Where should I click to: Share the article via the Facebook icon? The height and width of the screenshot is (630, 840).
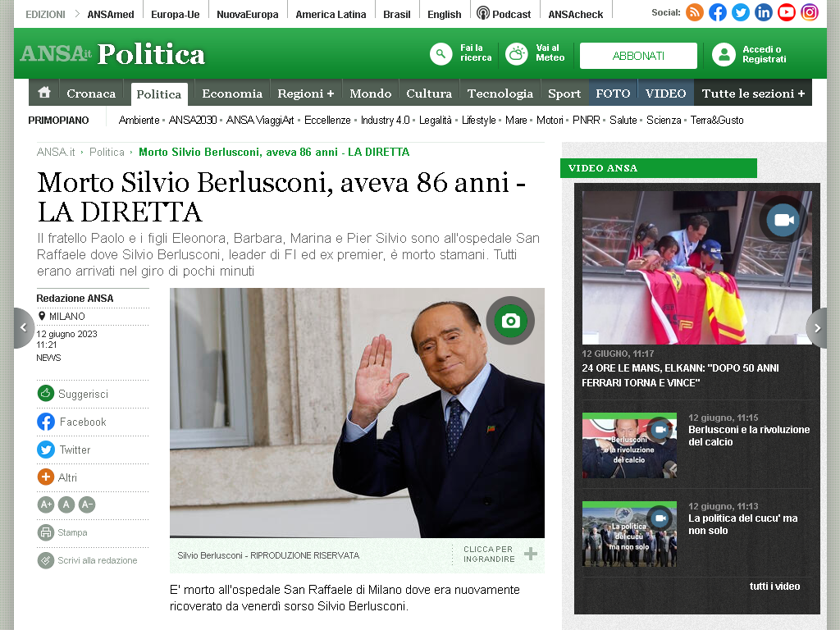46,422
